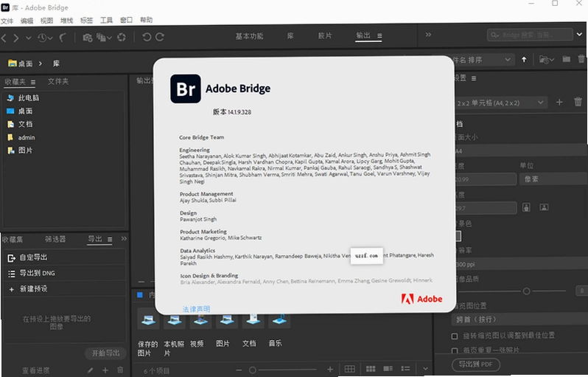Go back with the left arrow
This screenshot has width=588, height=377.
[4, 38]
